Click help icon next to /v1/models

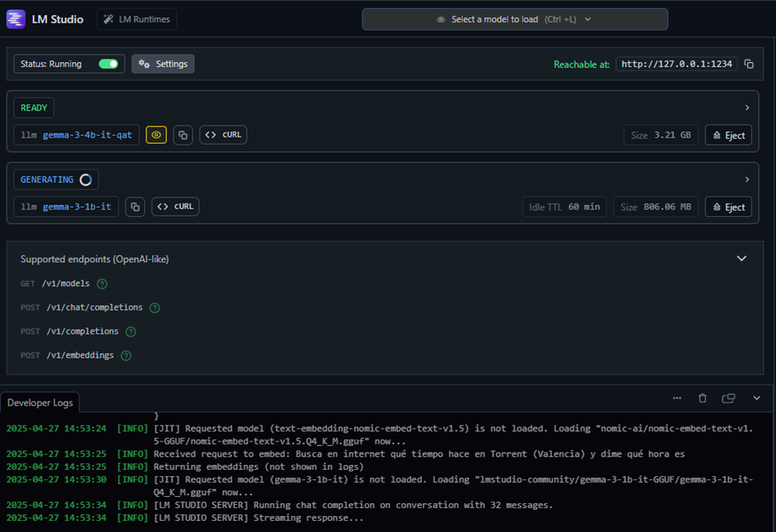[102, 284]
